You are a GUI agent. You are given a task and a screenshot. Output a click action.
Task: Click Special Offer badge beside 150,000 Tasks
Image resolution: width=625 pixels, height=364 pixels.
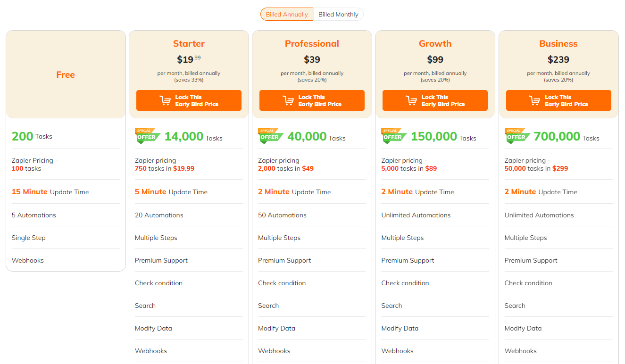394,136
